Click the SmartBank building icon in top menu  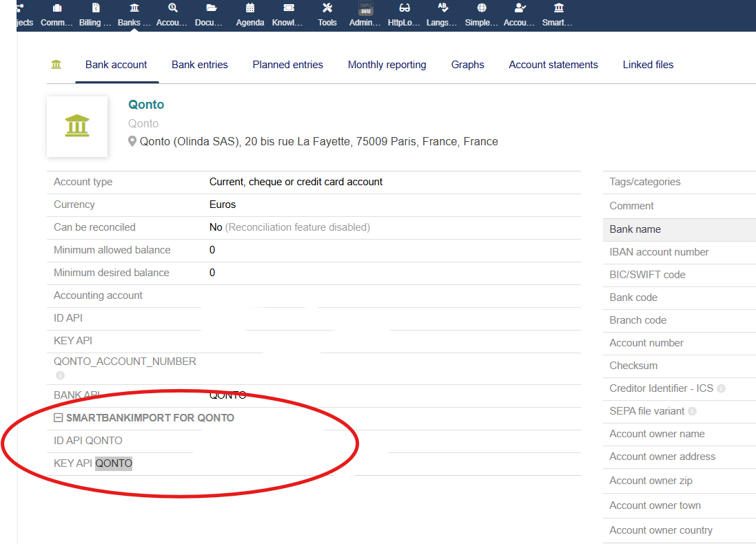558,8
